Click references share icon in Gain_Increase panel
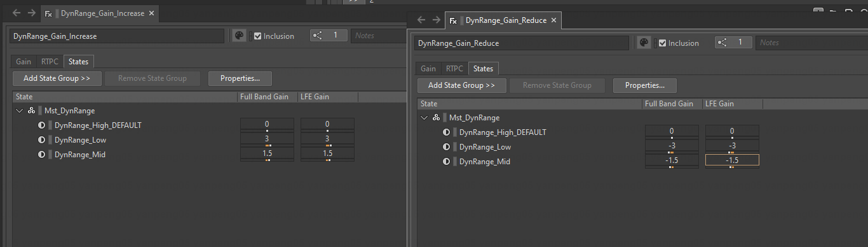868x247 pixels. [318, 36]
